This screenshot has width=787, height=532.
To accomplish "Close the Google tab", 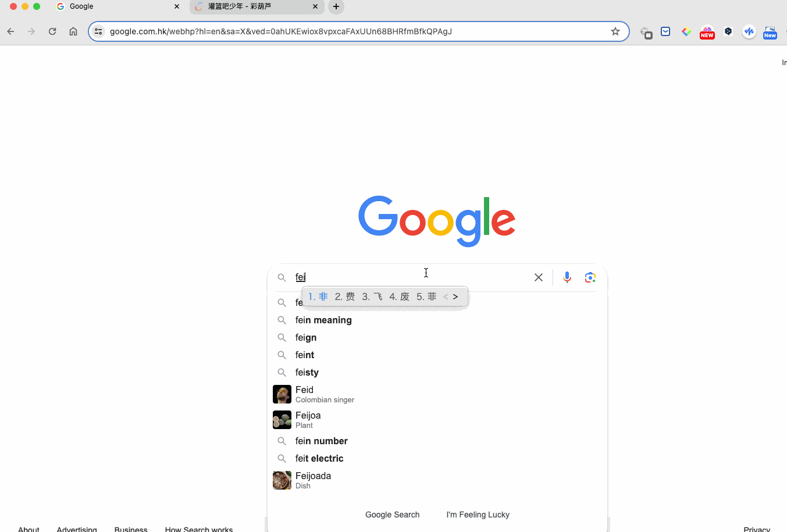I will click(177, 6).
